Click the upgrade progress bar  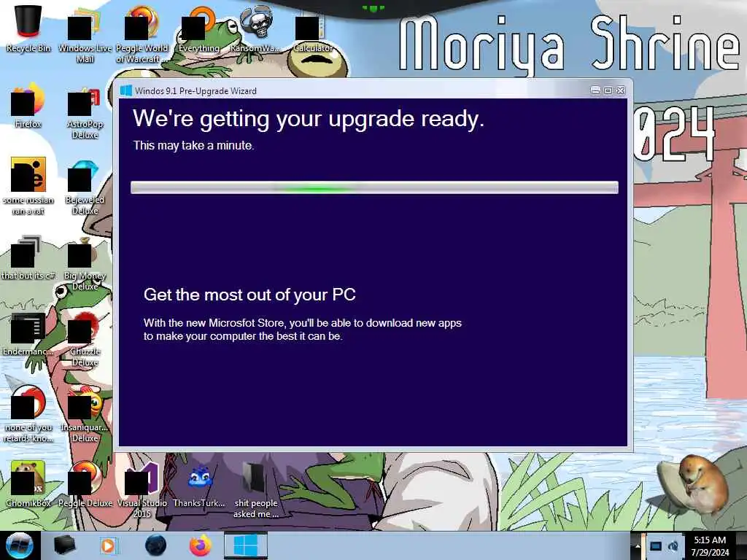tap(374, 187)
